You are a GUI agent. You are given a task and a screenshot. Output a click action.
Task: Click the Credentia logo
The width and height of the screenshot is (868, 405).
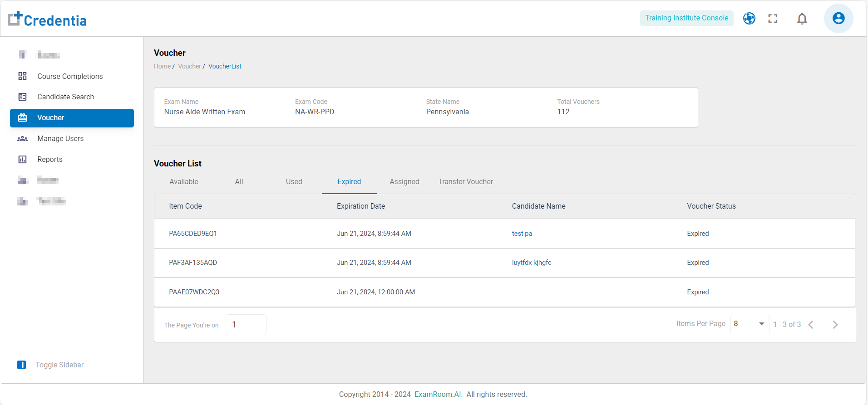(47, 19)
